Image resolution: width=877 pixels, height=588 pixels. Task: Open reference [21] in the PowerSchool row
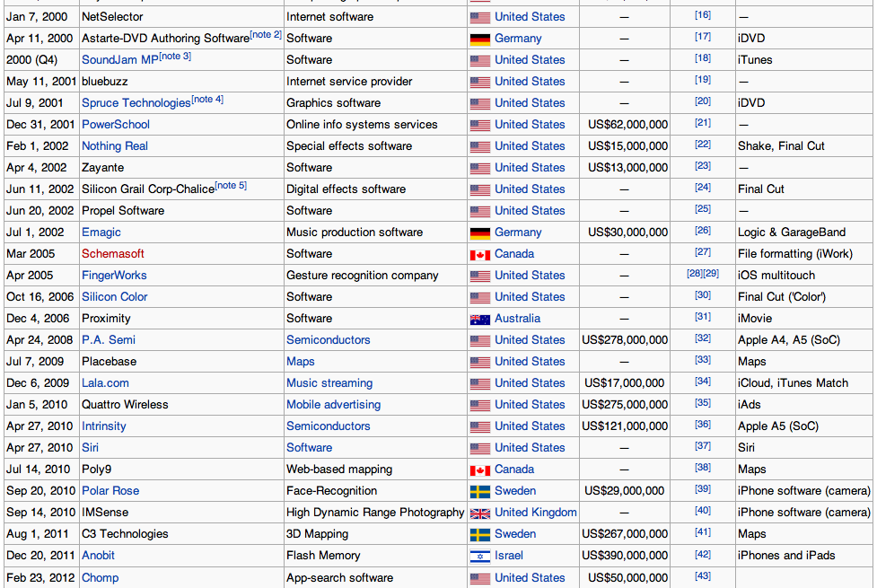click(703, 122)
